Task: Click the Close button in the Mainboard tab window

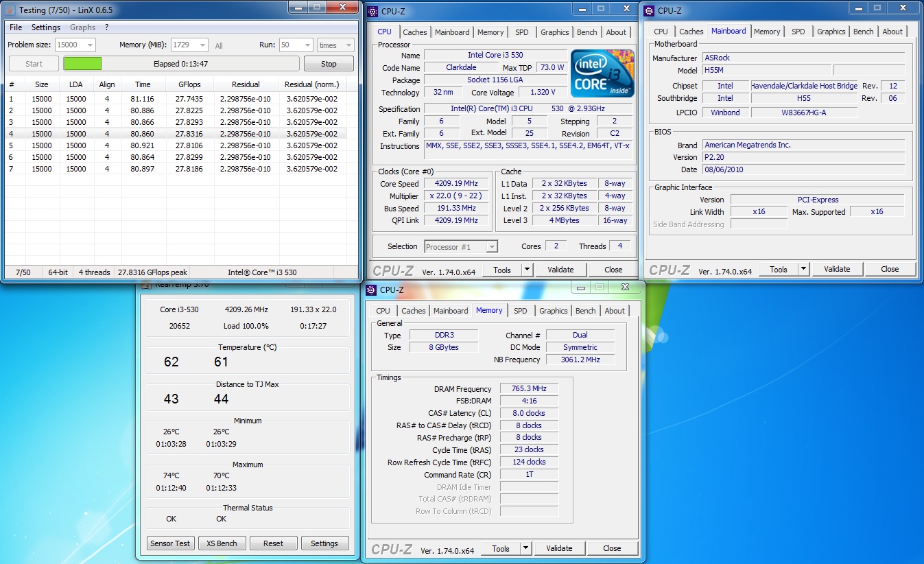Action: tap(890, 269)
